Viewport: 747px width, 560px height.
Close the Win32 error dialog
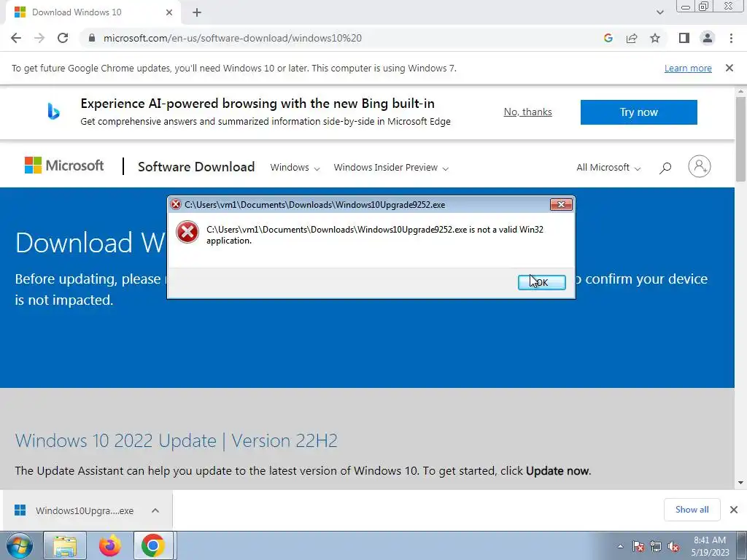click(561, 205)
